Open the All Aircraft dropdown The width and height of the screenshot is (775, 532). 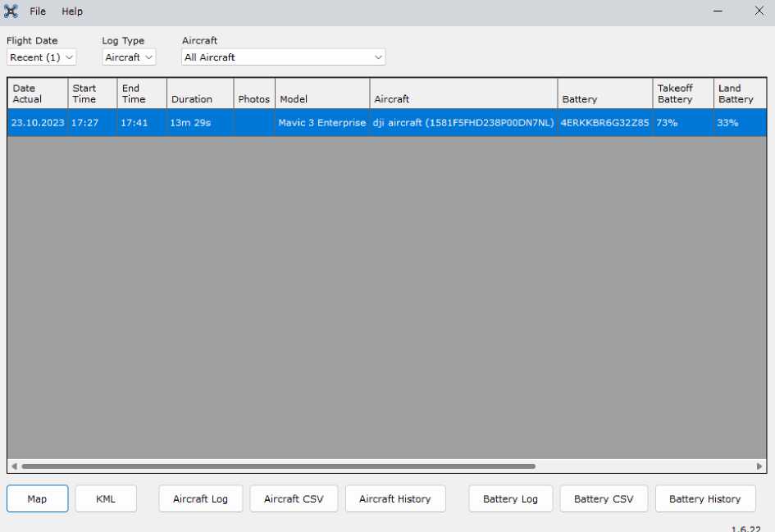(283, 57)
